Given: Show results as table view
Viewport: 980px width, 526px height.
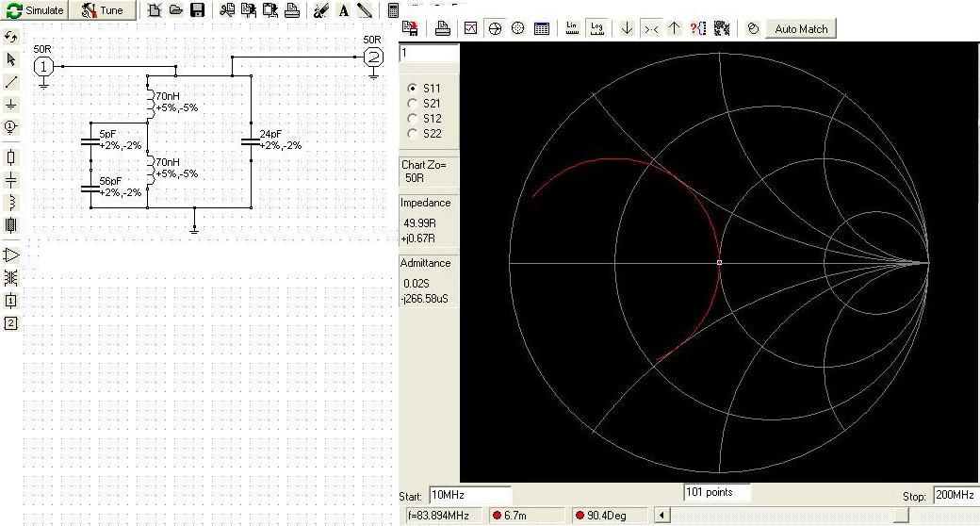Looking at the screenshot, I should click(542, 28).
